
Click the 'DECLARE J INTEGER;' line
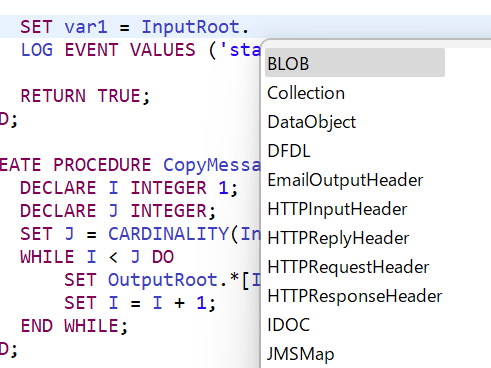(x=118, y=211)
